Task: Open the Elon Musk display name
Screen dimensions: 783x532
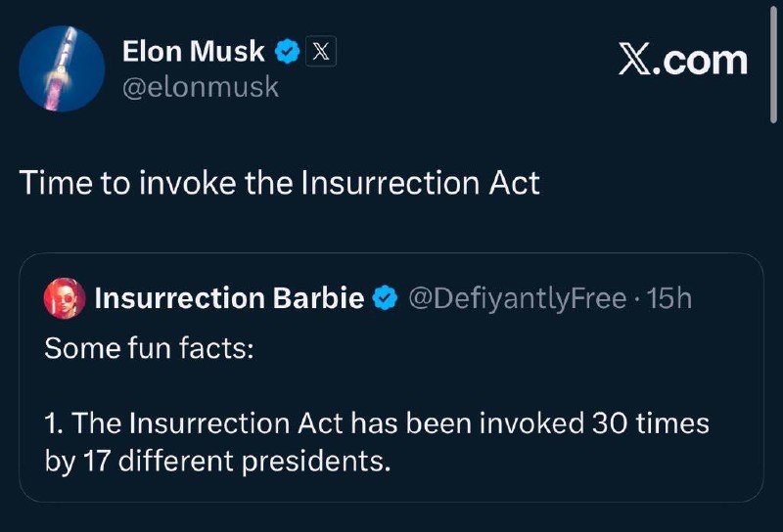Action: [x=193, y=53]
